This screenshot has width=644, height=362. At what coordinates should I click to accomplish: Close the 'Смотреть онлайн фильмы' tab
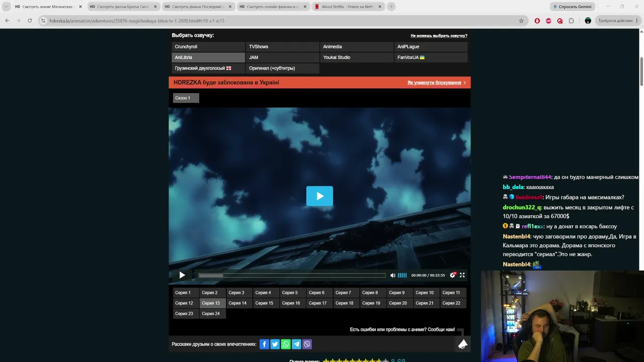click(305, 7)
